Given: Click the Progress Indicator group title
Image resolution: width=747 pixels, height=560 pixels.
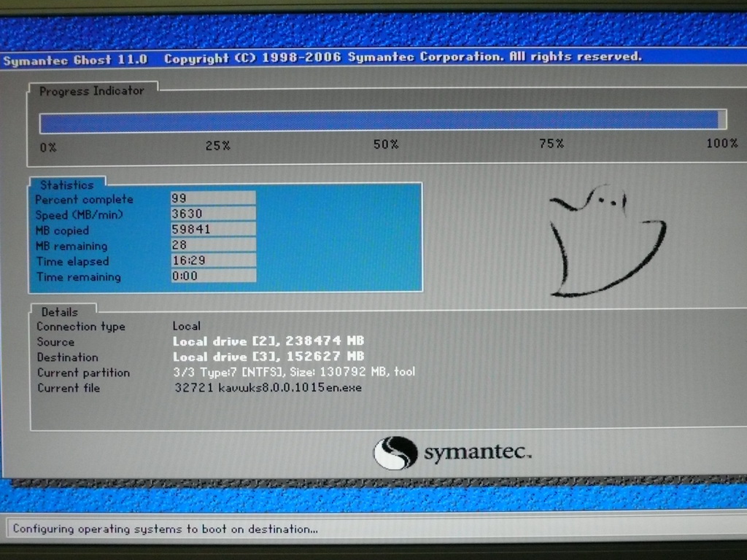Looking at the screenshot, I should click(91, 91).
